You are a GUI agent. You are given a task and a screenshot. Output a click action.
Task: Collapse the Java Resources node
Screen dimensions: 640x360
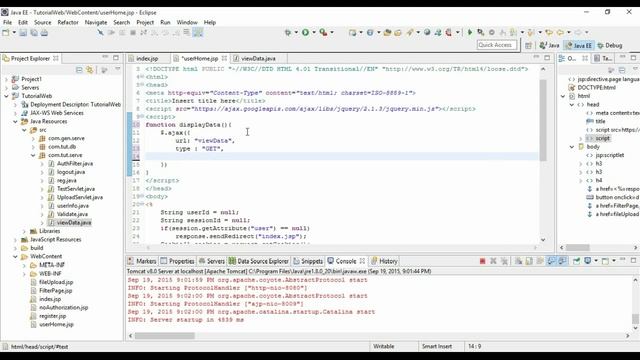point(15,121)
